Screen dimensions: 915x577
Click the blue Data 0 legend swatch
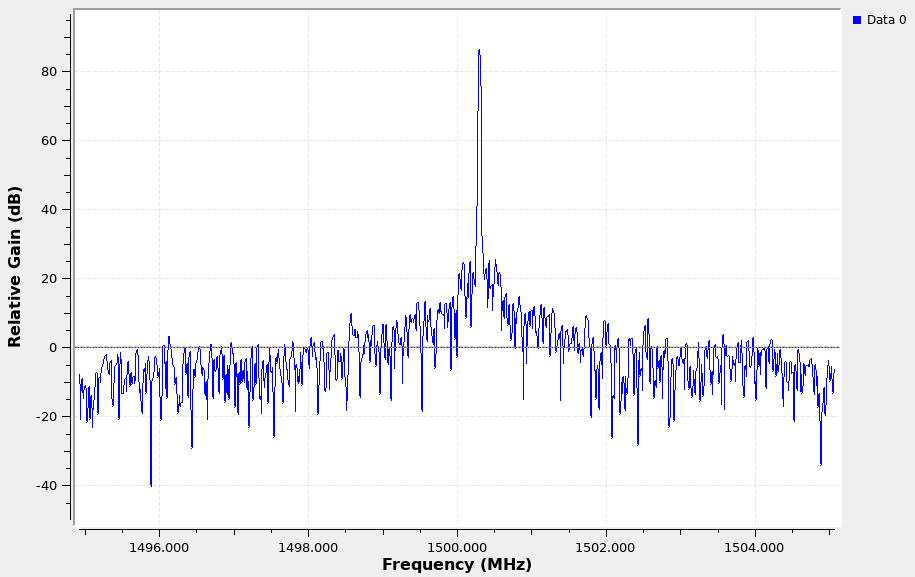(857, 20)
